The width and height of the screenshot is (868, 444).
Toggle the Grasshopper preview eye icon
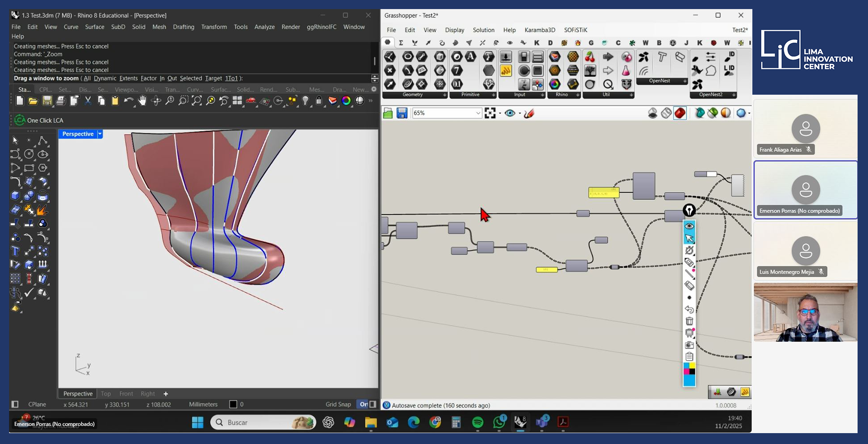510,113
